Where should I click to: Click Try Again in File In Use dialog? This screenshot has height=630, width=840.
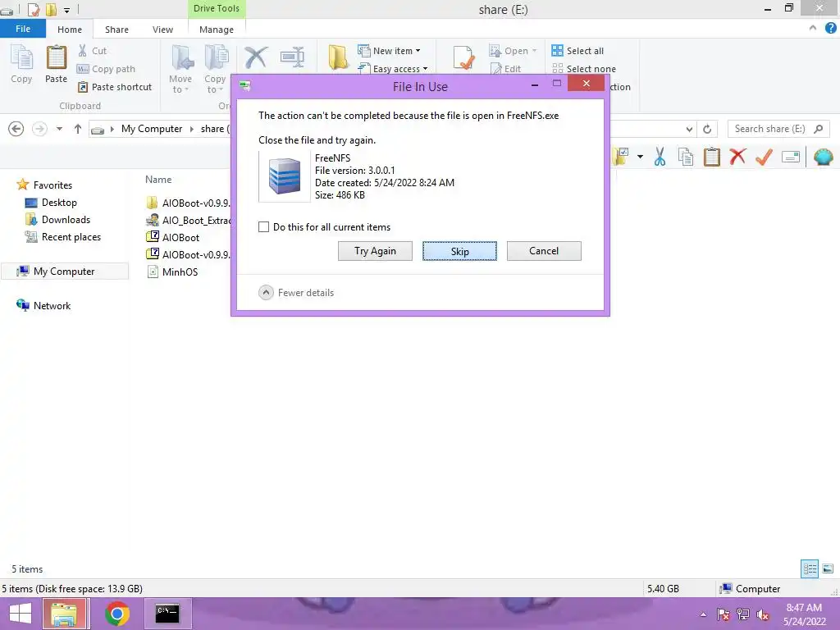pyautogui.click(x=375, y=251)
